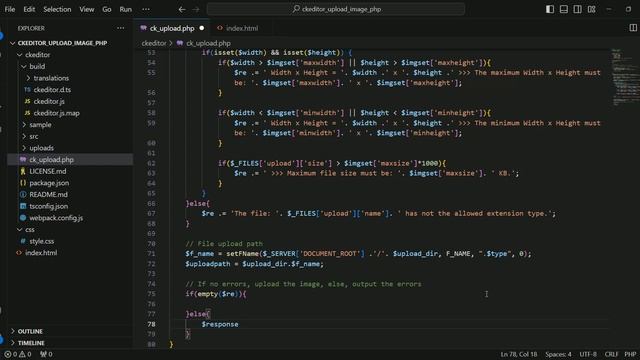Go forward with the right arrow

(x=196, y=9)
